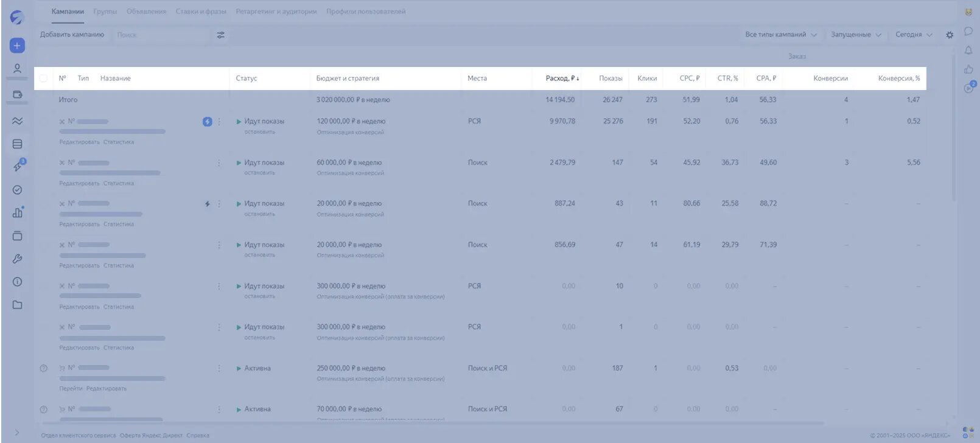Screen dimensions: 980x443
Task: Click the vertical scrollbar at table right
Action: (953, 127)
